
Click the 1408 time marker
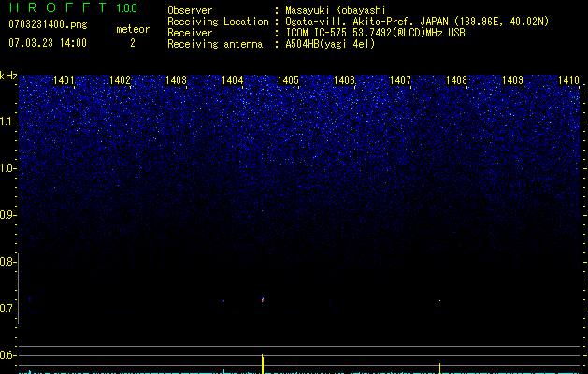coord(456,80)
